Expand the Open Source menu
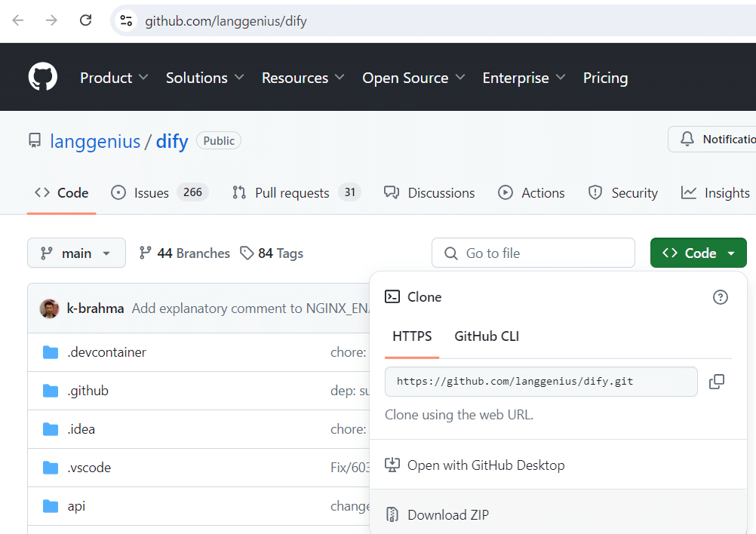 (x=413, y=78)
